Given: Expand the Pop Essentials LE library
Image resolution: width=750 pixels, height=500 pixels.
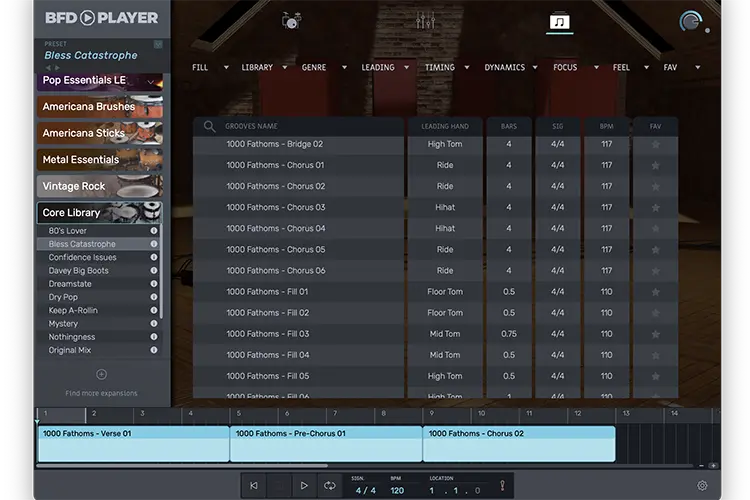Looking at the screenshot, I should pos(150,82).
